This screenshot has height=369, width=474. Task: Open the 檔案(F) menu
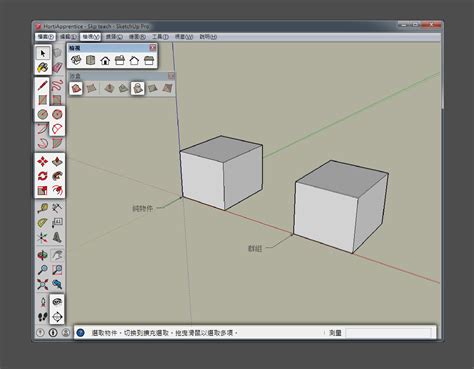[x=45, y=37]
